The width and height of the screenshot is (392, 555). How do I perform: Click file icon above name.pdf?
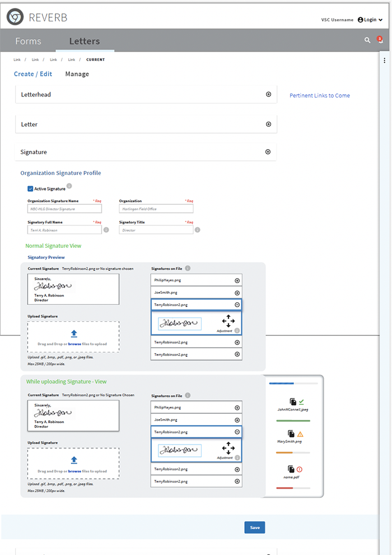291,469
